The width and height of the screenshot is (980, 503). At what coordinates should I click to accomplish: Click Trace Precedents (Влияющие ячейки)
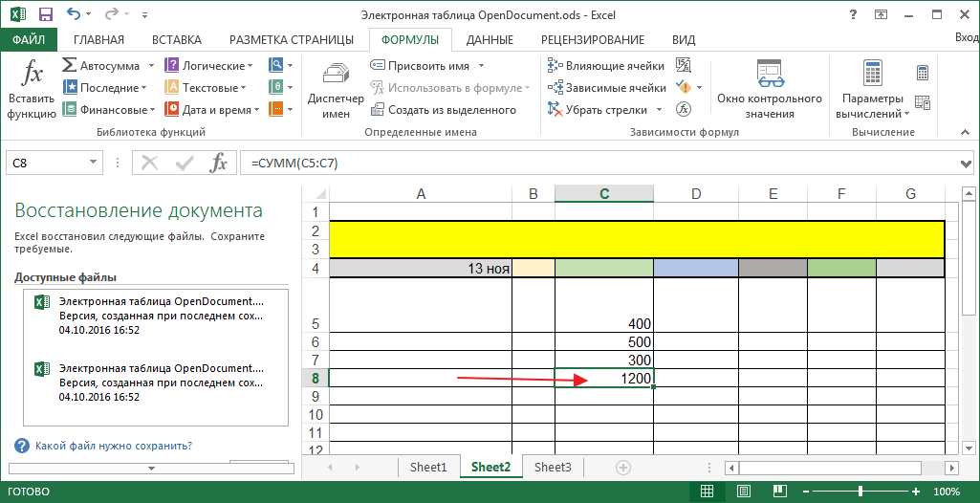click(x=606, y=66)
